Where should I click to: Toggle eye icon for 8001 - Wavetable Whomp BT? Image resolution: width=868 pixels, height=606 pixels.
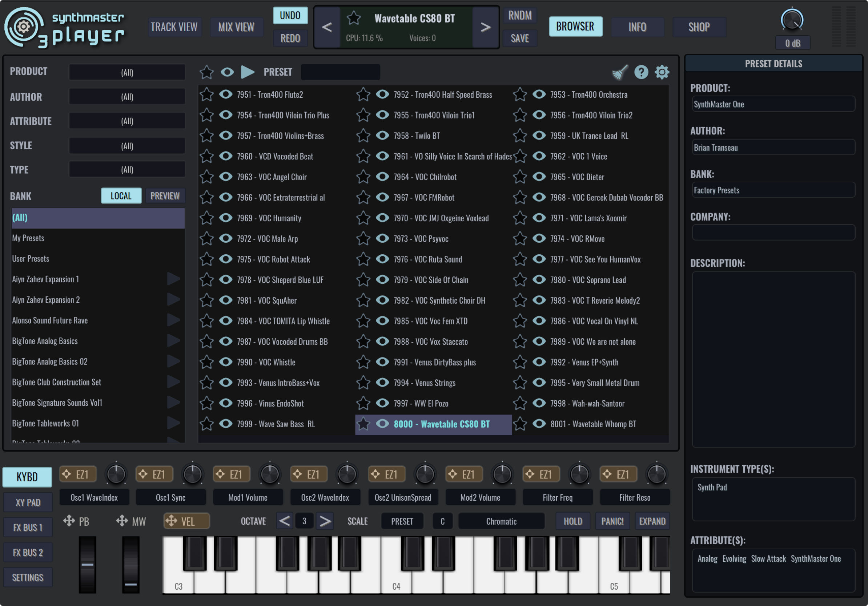coord(539,424)
